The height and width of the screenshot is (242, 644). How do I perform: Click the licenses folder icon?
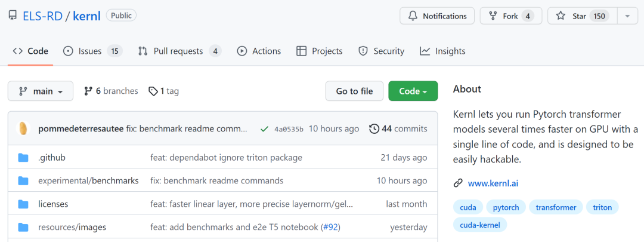pos(23,204)
